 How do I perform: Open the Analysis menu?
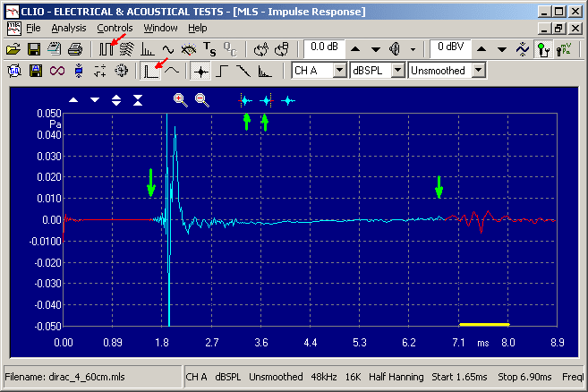69,28
